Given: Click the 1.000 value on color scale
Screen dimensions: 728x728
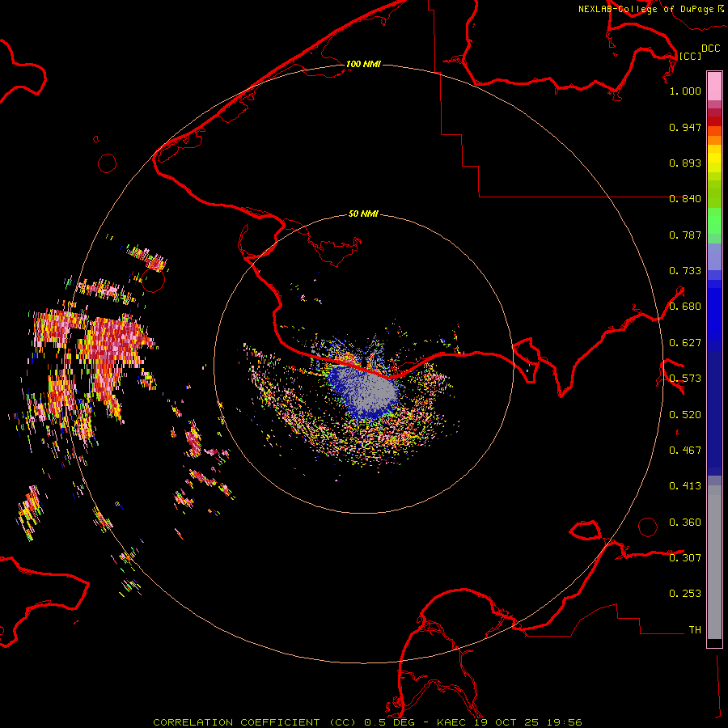Looking at the screenshot, I should 685,91.
